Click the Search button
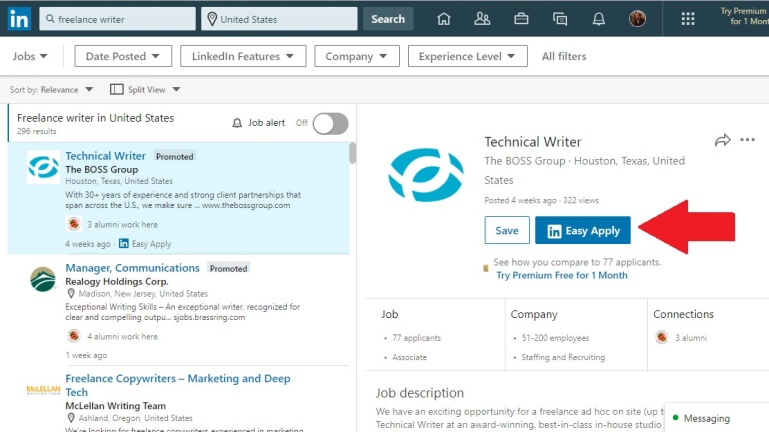The width and height of the screenshot is (769, 432). (388, 19)
